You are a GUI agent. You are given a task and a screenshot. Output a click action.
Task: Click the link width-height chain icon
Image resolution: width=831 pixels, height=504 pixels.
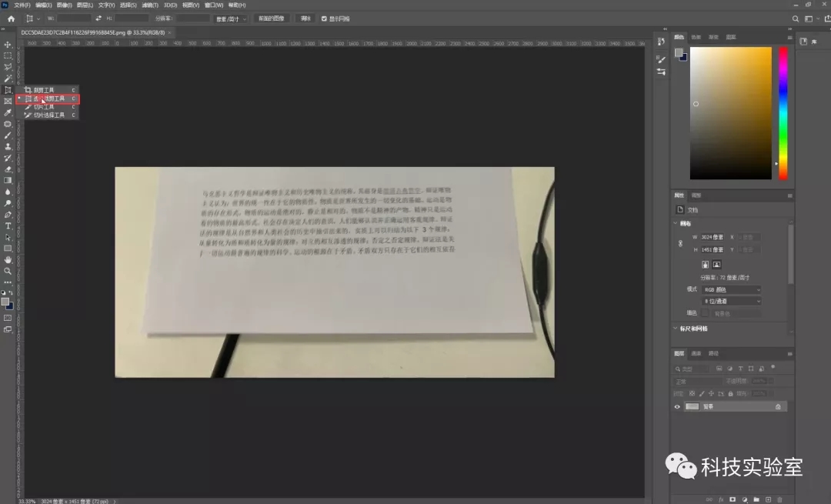tap(680, 243)
